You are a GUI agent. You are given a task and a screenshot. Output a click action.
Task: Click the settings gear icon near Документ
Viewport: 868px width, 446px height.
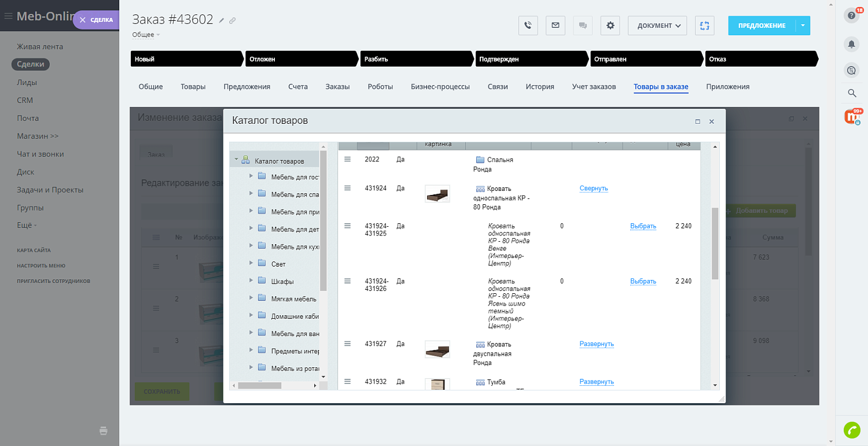click(610, 25)
